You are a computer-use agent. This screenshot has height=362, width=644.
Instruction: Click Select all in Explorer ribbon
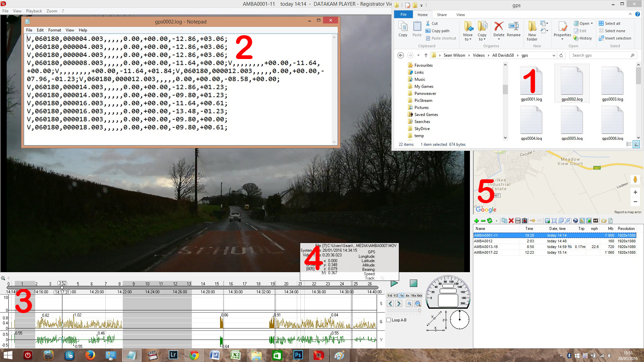609,23
